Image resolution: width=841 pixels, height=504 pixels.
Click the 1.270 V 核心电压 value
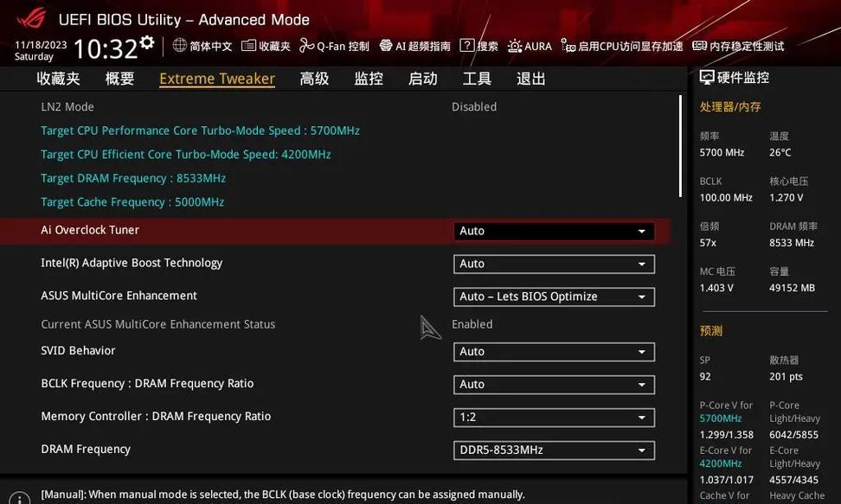[786, 197]
